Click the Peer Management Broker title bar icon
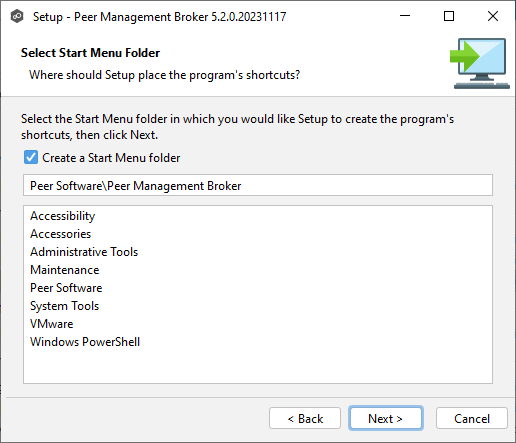 [17, 16]
